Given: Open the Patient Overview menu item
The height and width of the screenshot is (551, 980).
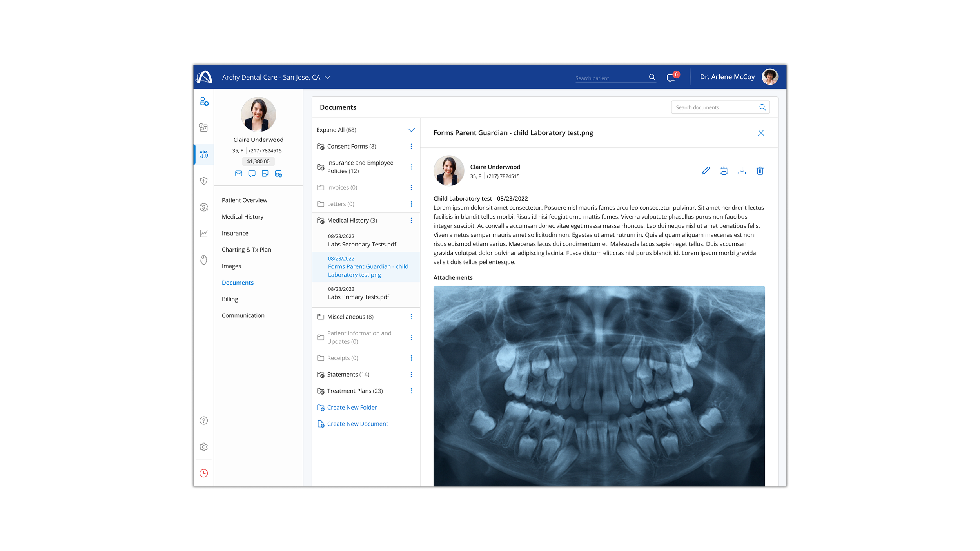Looking at the screenshot, I should pos(244,200).
